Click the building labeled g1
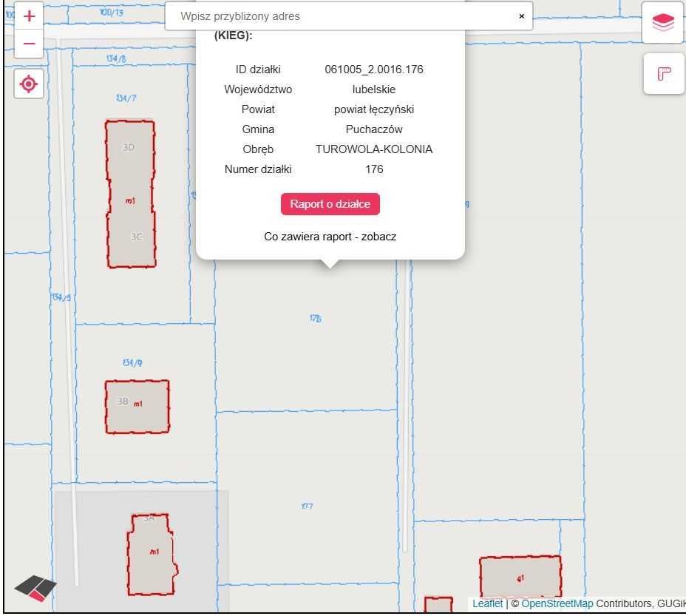The width and height of the screenshot is (686, 616). click(x=520, y=577)
